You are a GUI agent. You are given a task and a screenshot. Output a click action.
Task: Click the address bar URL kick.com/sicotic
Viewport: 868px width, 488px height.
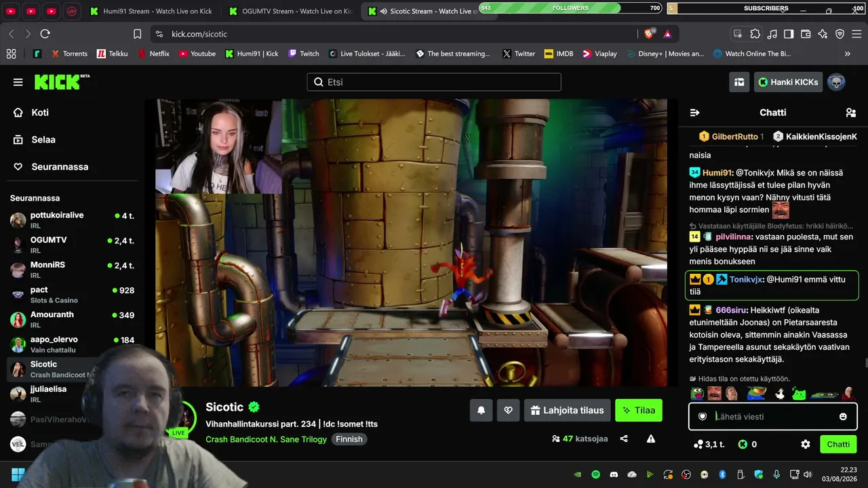199,34
